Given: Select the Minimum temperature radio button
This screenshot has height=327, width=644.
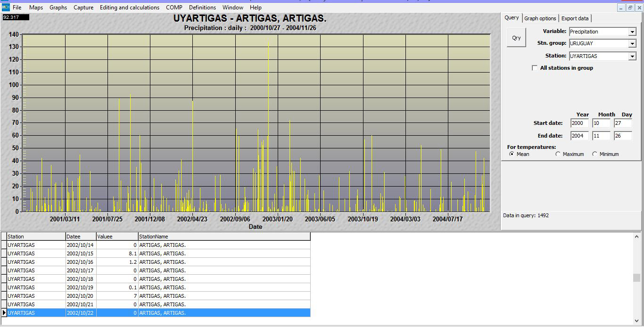Looking at the screenshot, I should tap(594, 154).
